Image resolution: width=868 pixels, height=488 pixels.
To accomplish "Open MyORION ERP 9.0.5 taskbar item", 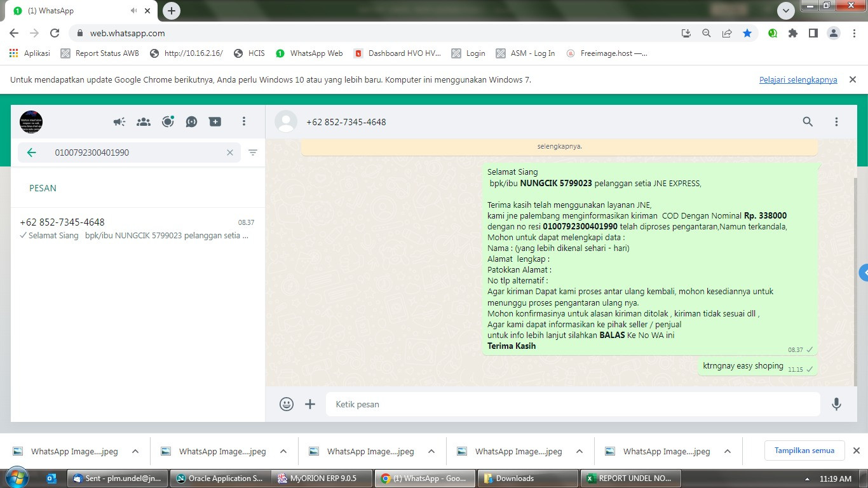I will [x=323, y=478].
